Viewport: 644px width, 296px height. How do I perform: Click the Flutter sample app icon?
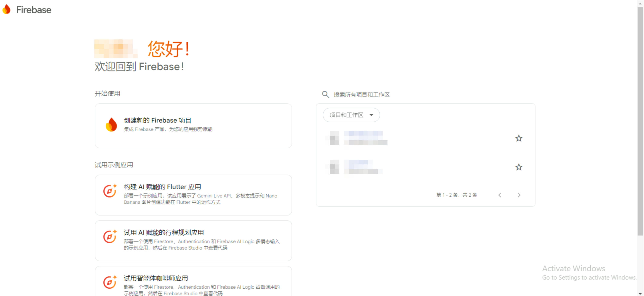click(110, 191)
